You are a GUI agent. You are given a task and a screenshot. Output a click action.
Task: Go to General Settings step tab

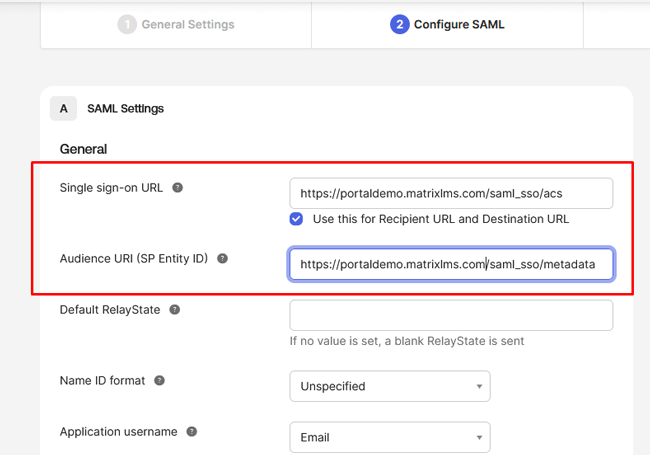pyautogui.click(x=176, y=24)
